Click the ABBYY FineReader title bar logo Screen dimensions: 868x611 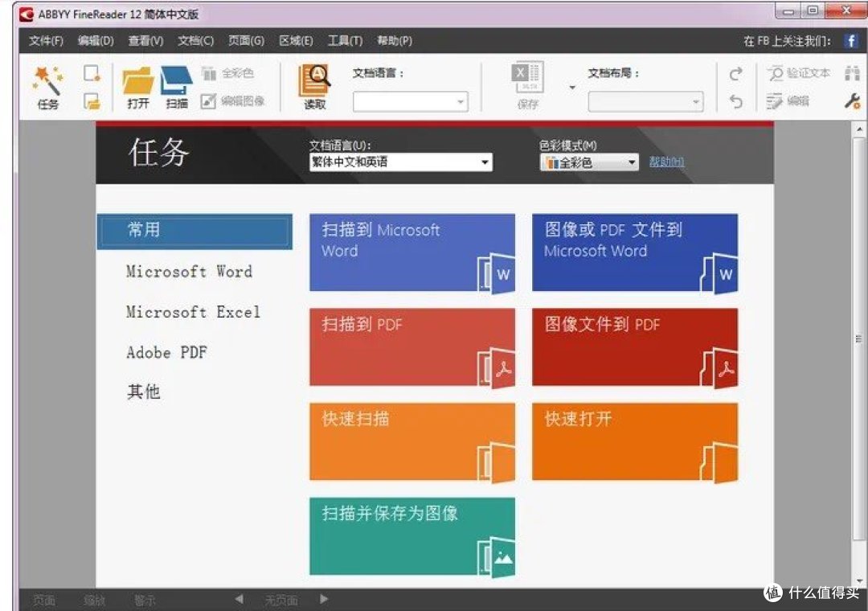27,14
